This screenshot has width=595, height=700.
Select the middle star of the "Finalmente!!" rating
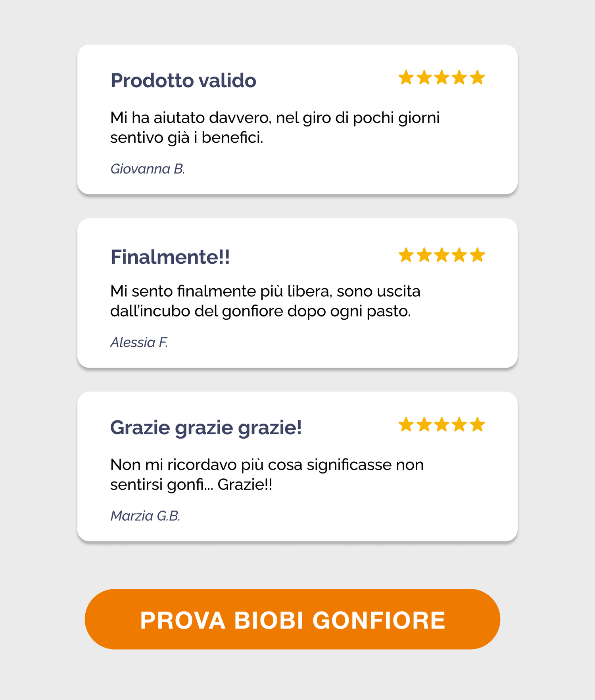(x=441, y=255)
